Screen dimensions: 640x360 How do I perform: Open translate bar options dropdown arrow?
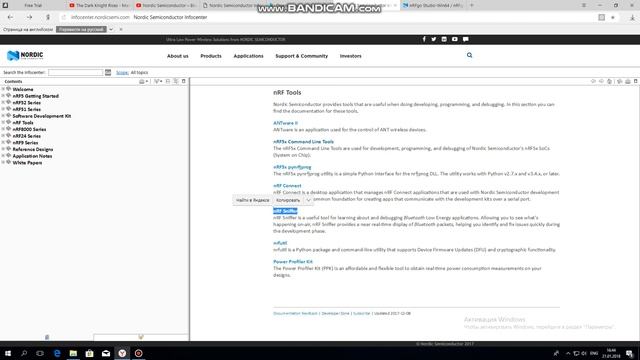[111, 29]
